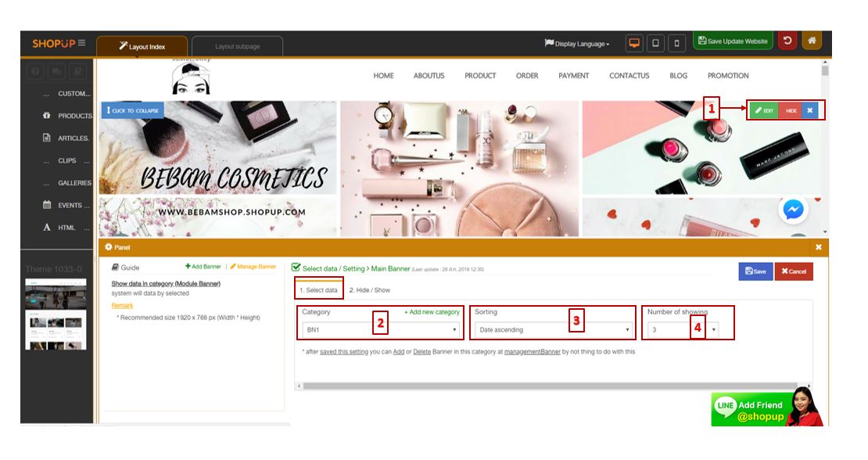Click the third dimmed icon atop sidebar
868x460 pixels.
point(78,71)
